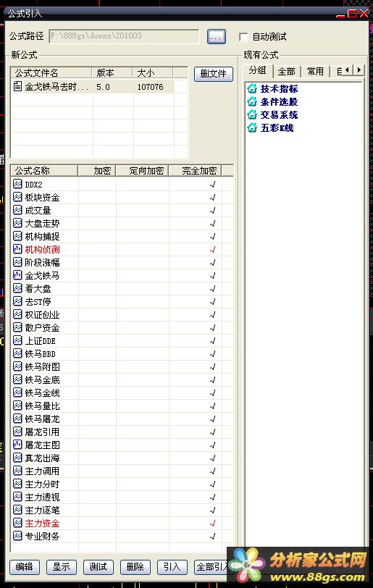
Task: Switch to the 常用 tab
Action: pos(315,71)
